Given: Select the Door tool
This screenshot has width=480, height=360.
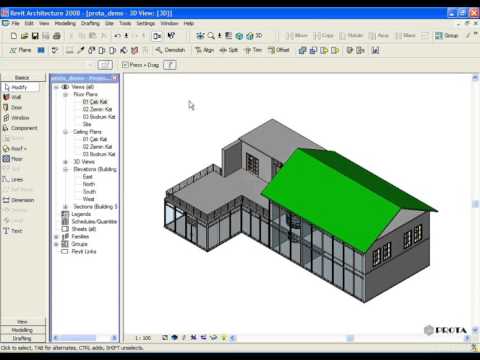Looking at the screenshot, I should [13, 108].
